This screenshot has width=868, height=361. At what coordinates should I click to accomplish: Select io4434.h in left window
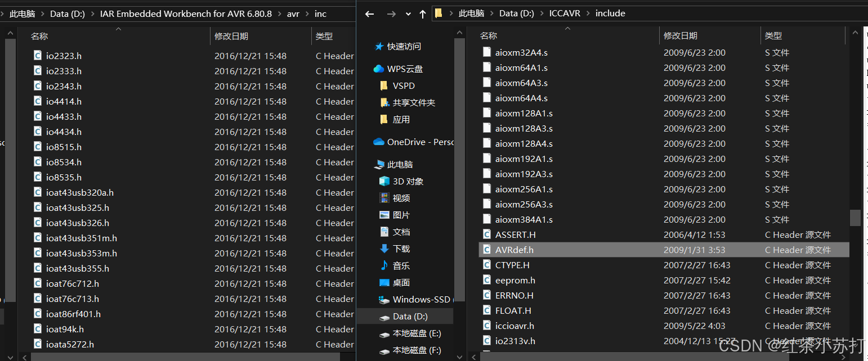click(64, 132)
